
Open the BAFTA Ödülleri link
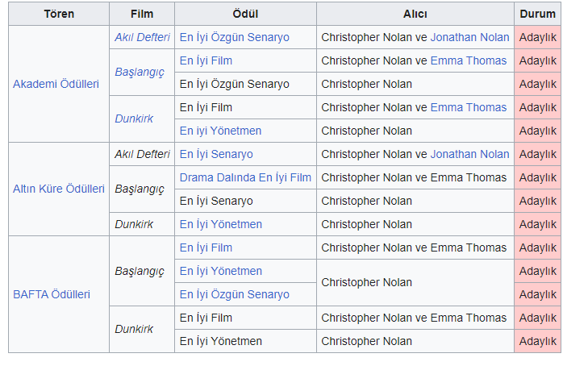52,294
